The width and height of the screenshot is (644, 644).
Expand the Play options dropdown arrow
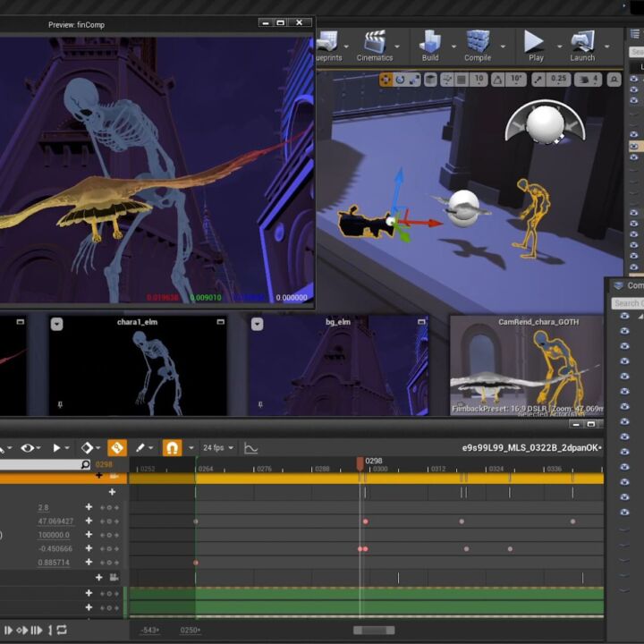pyautogui.click(x=560, y=45)
